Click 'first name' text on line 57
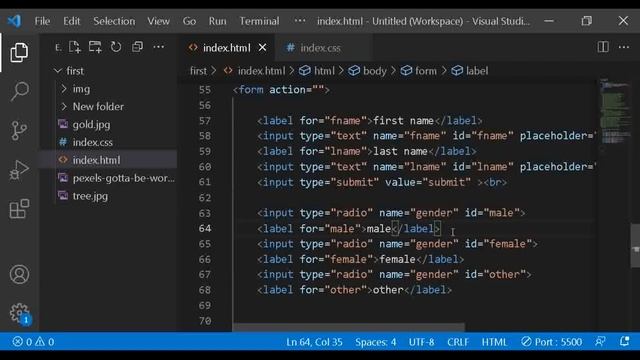This screenshot has height=360, width=640. coord(403,121)
